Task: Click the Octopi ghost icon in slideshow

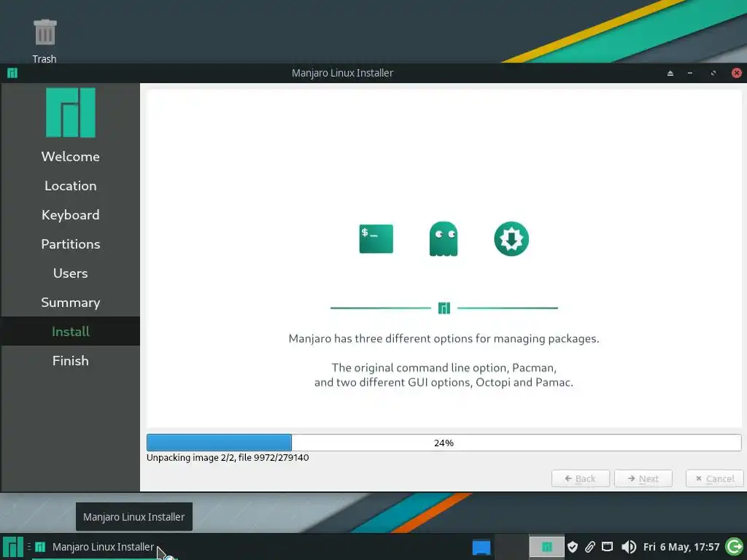Action: pos(444,238)
